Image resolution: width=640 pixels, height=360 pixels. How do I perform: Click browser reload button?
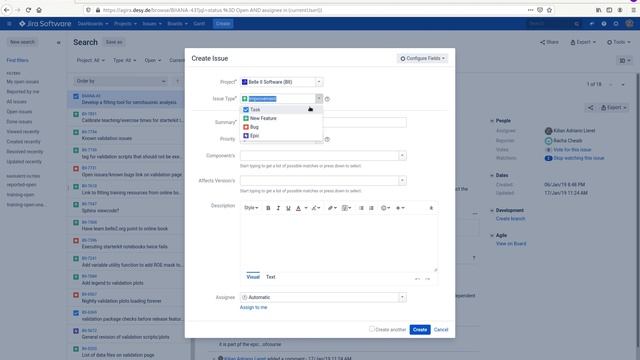tap(28, 10)
